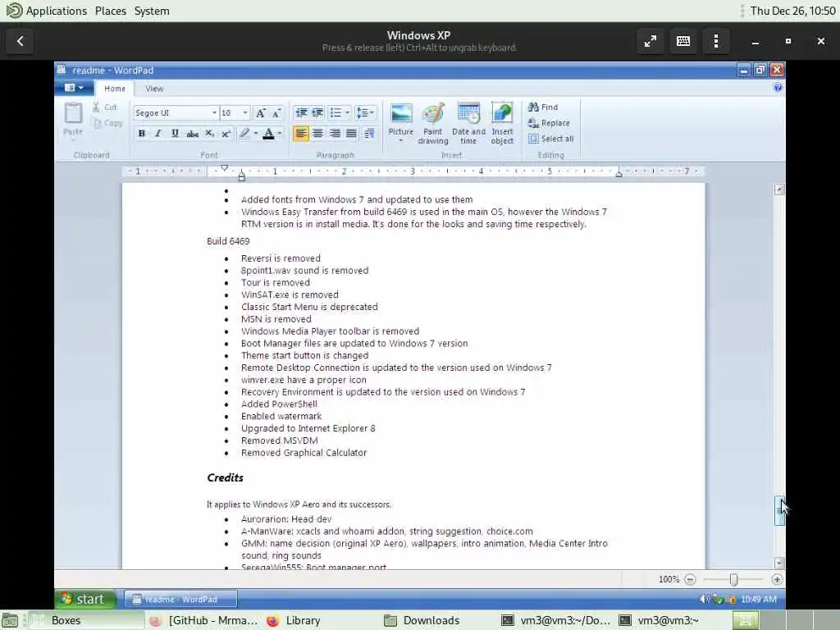Click Select all
The image size is (840, 630).
click(550, 139)
